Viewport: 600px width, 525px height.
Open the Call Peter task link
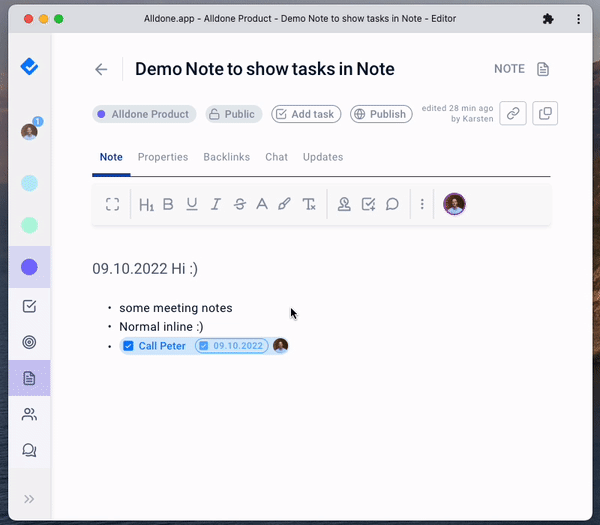[162, 346]
